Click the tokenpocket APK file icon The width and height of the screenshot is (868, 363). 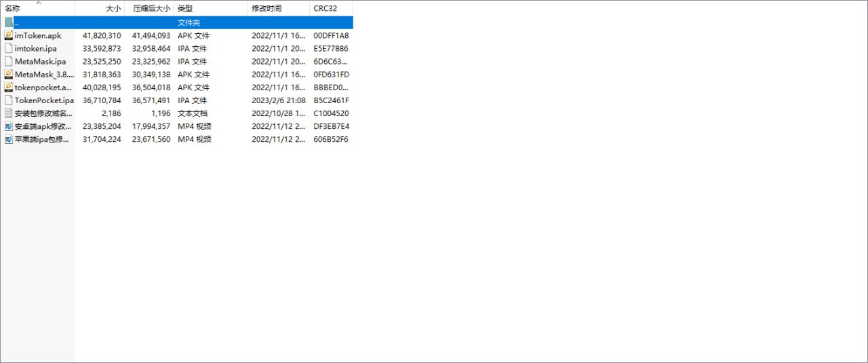(8, 87)
